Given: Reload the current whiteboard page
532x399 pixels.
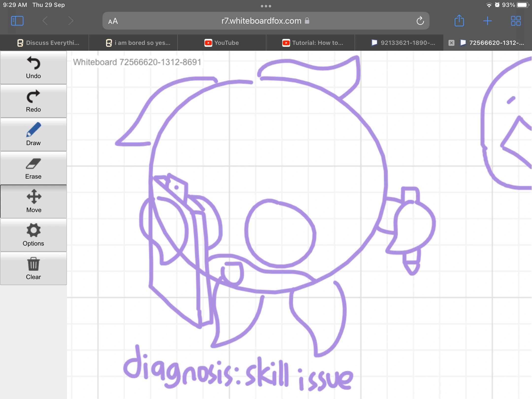Looking at the screenshot, I should pos(420,21).
